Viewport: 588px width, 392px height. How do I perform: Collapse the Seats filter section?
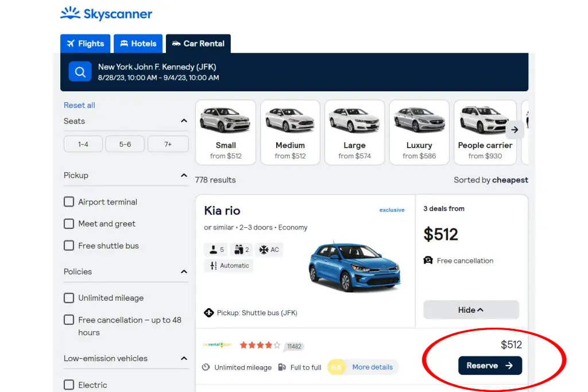pos(184,121)
